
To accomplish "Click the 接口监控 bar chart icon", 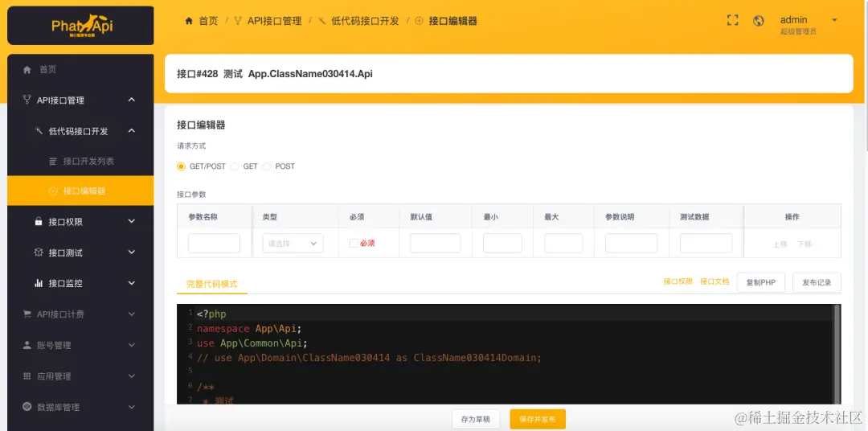I will (x=39, y=283).
